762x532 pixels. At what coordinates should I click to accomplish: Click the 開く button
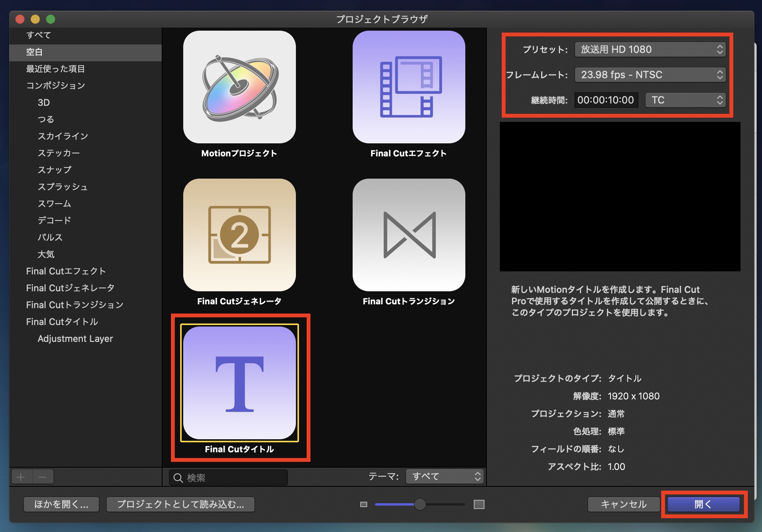coord(703,504)
